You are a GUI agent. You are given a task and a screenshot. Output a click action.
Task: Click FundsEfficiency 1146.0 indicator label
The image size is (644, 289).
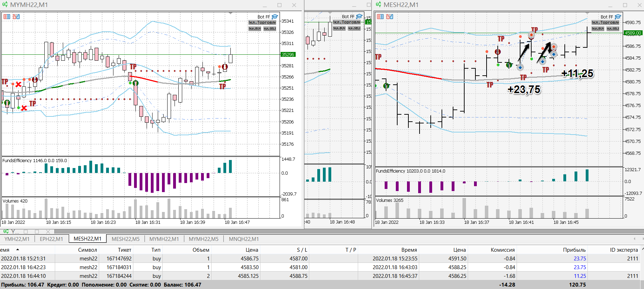pyautogui.click(x=35, y=161)
